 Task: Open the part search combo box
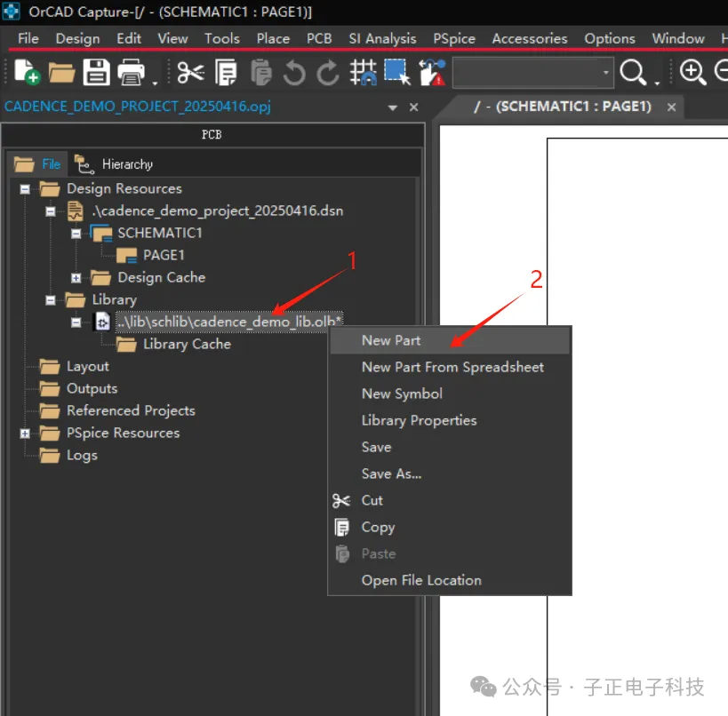tap(533, 73)
